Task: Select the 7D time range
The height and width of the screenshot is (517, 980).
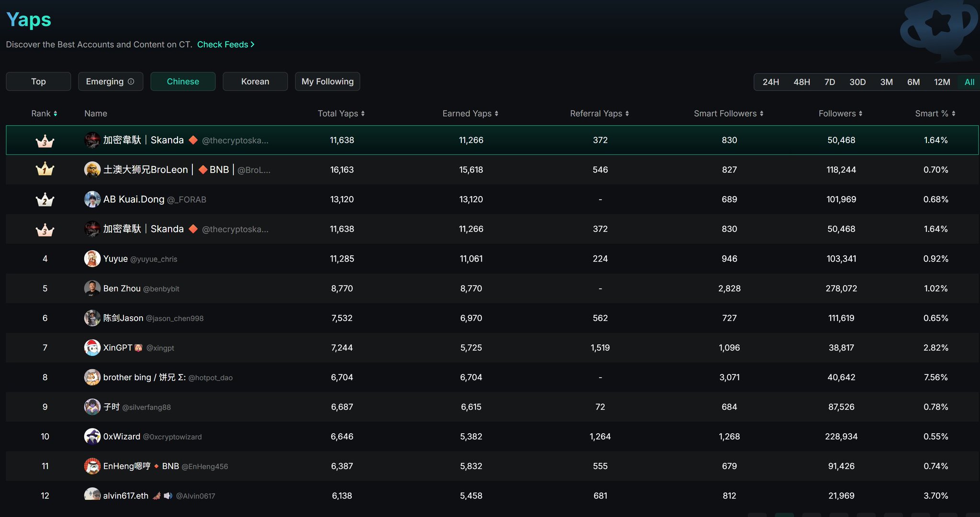Action: pos(829,82)
